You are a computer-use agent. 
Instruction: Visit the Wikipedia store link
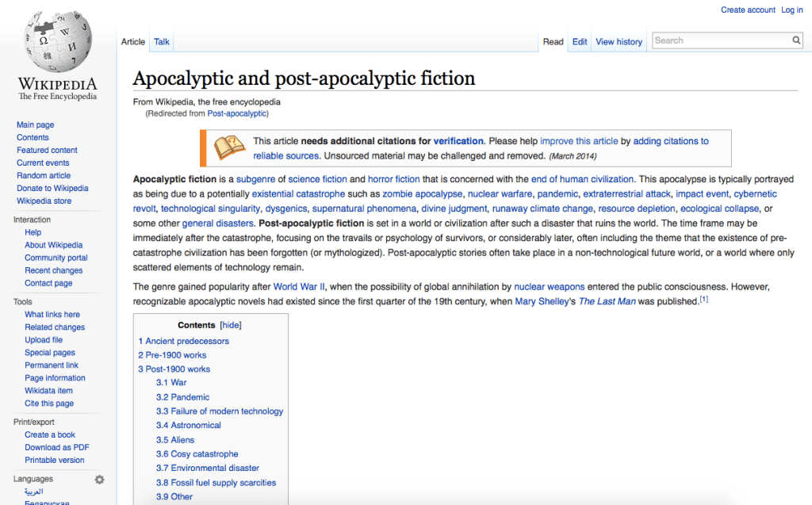44,201
